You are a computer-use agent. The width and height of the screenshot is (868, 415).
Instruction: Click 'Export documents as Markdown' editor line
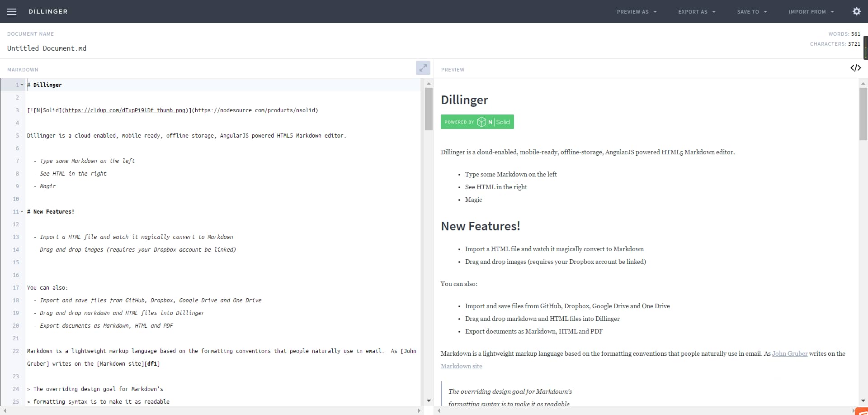[x=103, y=326]
